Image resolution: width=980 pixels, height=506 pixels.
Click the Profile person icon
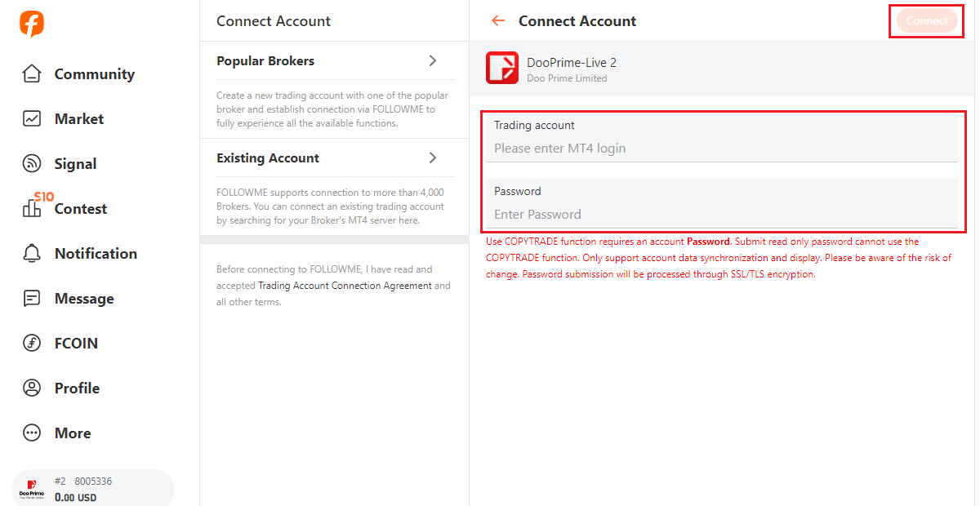(32, 388)
